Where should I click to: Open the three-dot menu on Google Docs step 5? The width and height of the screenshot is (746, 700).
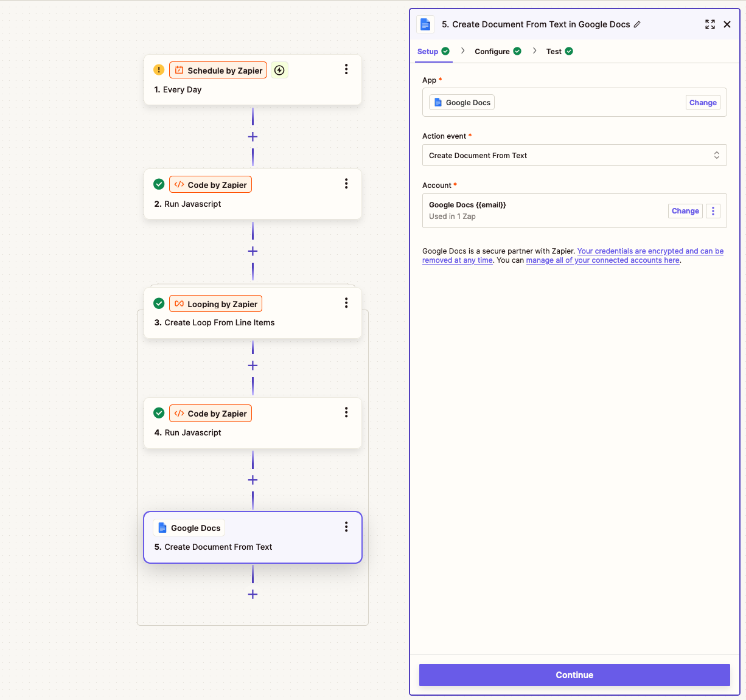tap(346, 527)
